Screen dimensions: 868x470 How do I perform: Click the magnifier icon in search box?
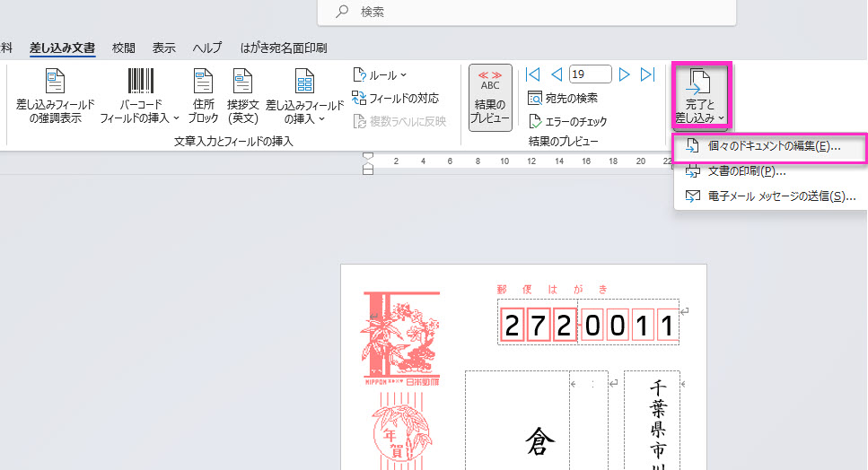(342, 12)
